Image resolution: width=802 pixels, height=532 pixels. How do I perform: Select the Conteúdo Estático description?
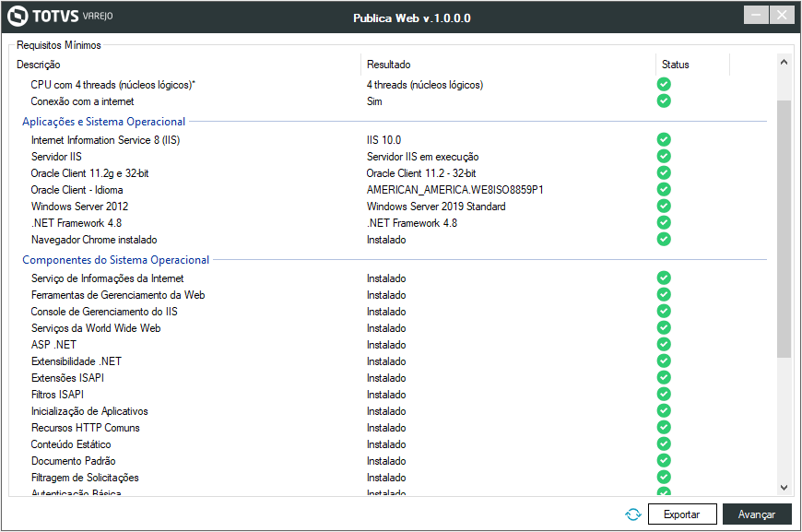71,444
